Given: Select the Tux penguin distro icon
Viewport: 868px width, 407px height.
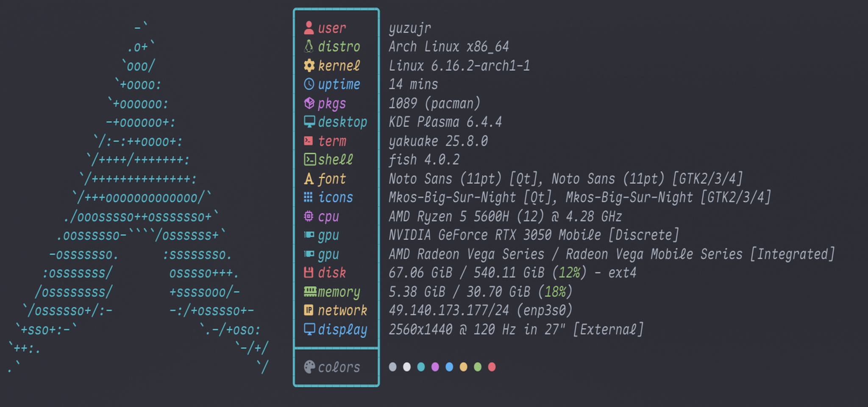Looking at the screenshot, I should point(309,47).
